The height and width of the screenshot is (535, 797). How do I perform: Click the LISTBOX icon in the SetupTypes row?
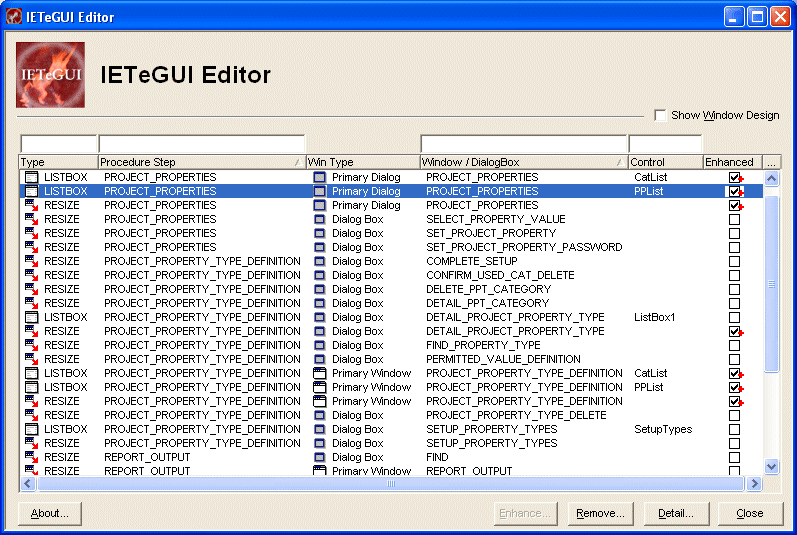pos(31,429)
